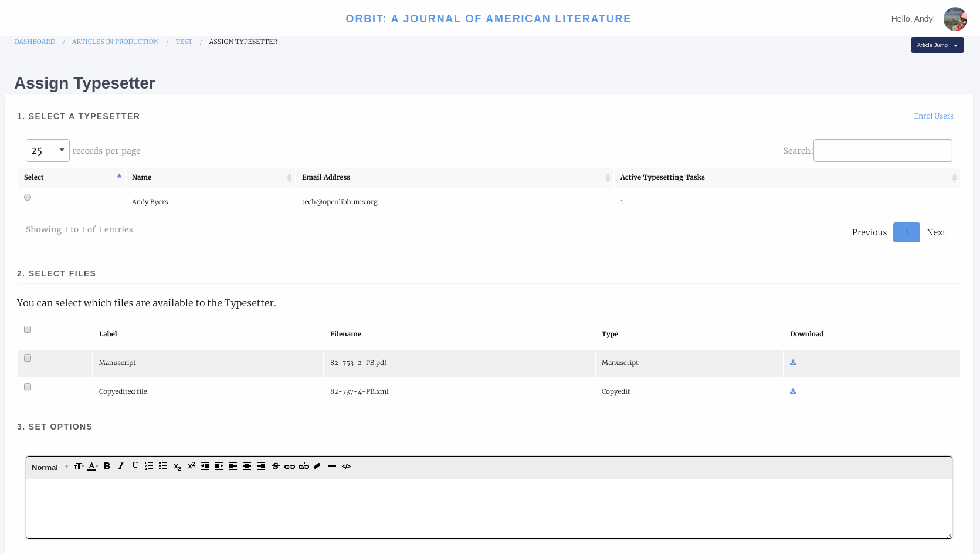Click the superscript icon

[x=191, y=466]
